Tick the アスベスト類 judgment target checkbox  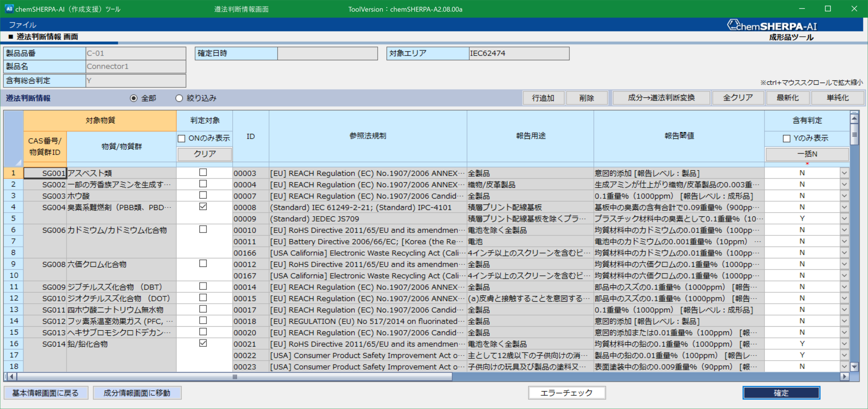click(203, 173)
